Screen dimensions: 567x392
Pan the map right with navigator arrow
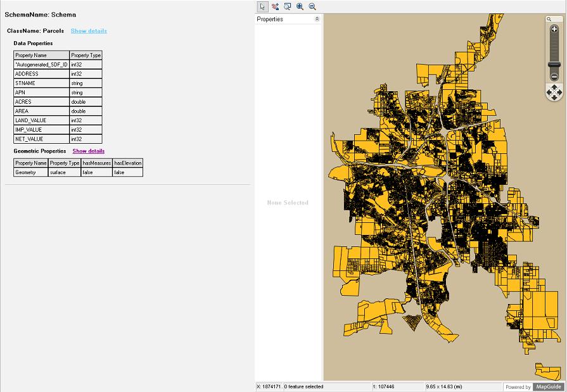click(560, 94)
